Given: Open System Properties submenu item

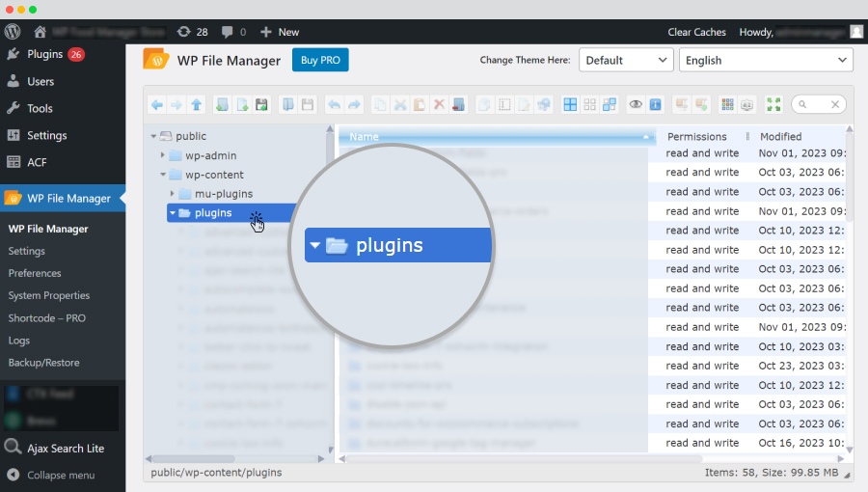Looking at the screenshot, I should [49, 295].
